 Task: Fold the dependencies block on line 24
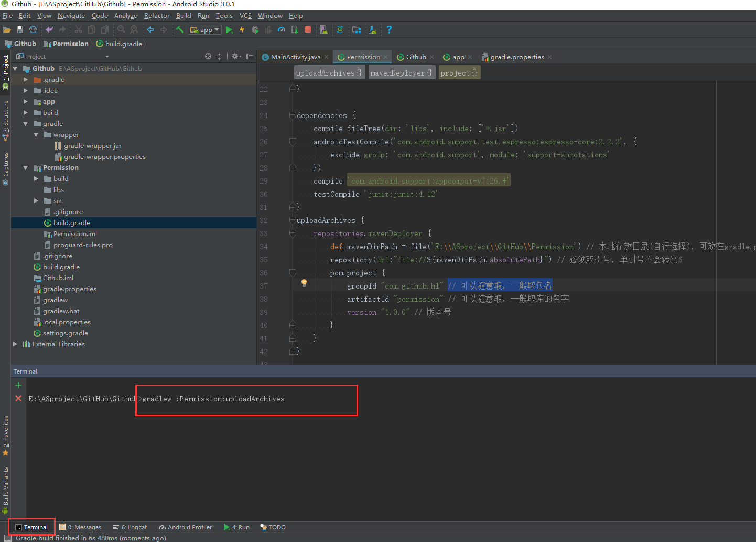pyautogui.click(x=293, y=115)
